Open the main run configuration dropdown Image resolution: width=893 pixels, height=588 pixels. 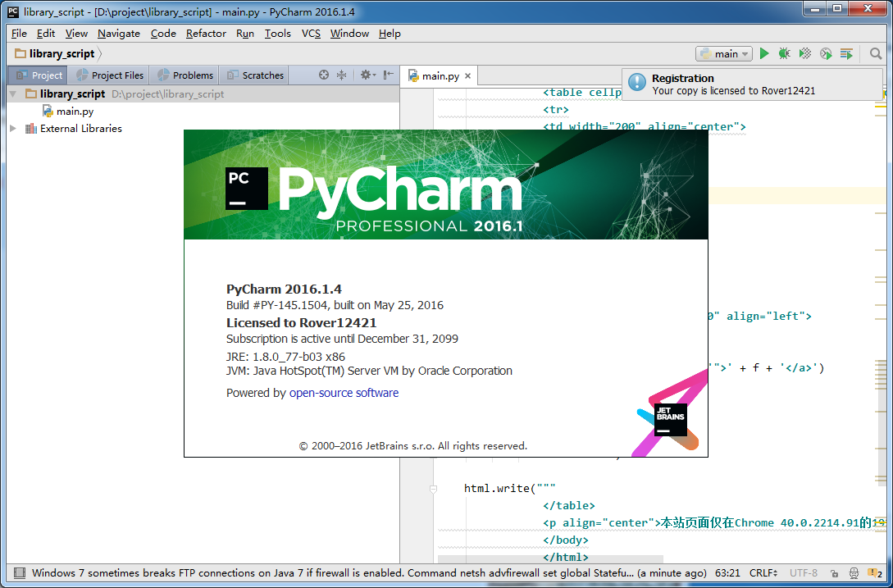point(724,53)
